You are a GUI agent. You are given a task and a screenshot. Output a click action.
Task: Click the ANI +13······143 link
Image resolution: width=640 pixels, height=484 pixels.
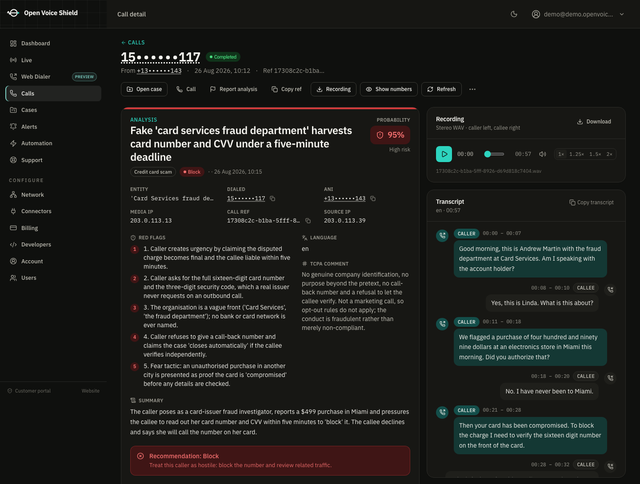coord(344,199)
